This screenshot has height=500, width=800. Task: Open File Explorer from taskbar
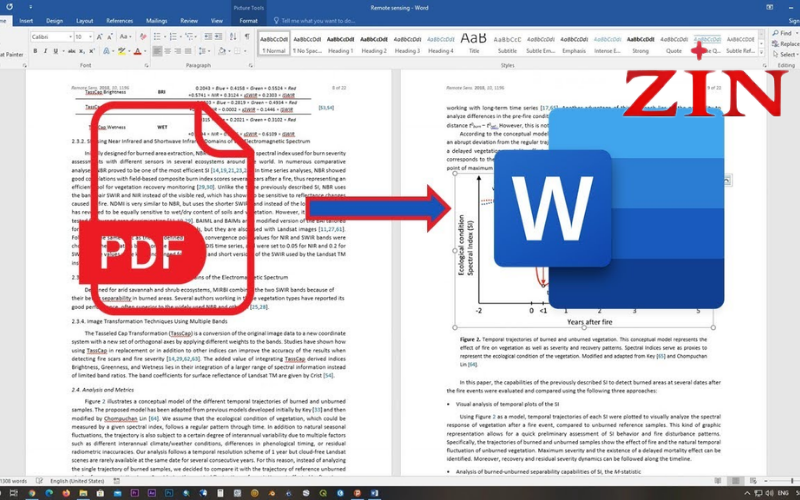pos(83,493)
